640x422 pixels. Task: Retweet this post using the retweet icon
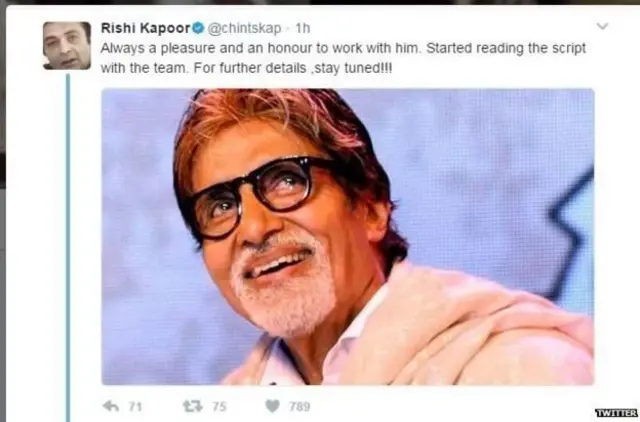click(x=192, y=406)
